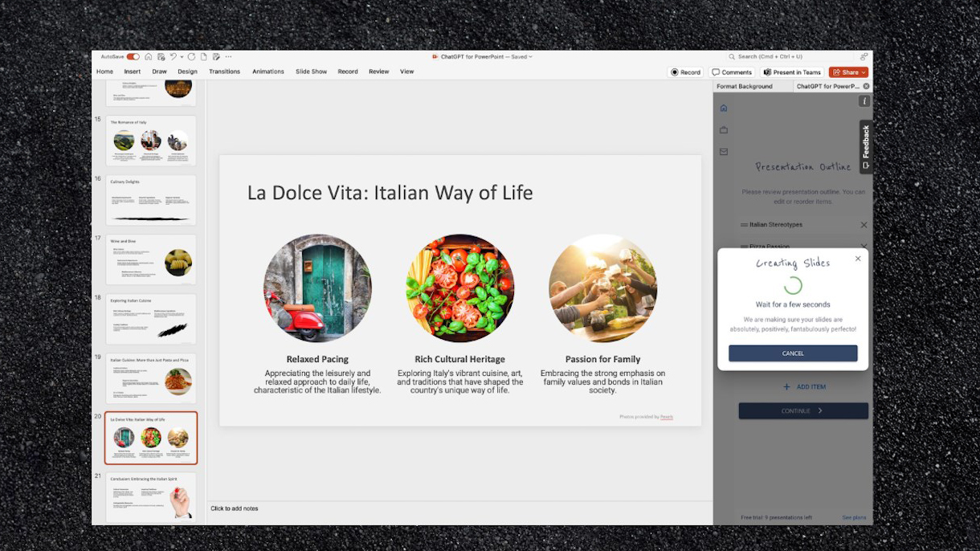The image size is (980, 551).
Task: Open the more options ellipsis in title bar
Action: (228, 57)
